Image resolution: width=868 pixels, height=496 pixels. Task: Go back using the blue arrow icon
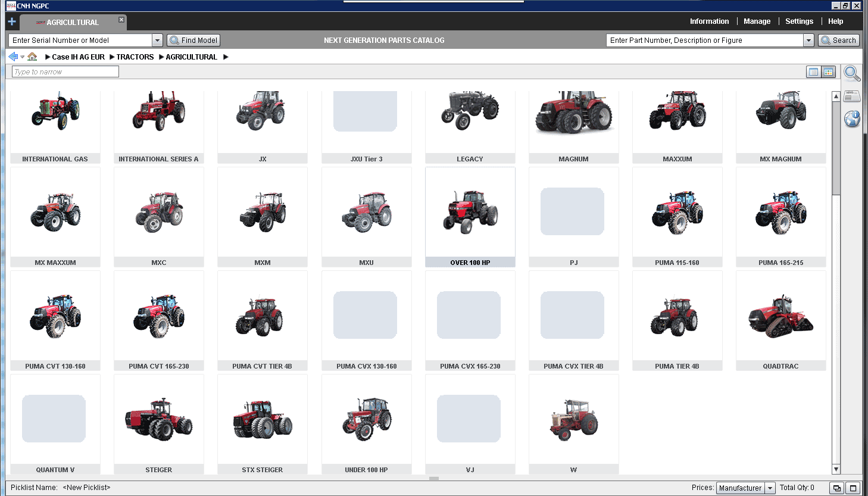coord(13,57)
